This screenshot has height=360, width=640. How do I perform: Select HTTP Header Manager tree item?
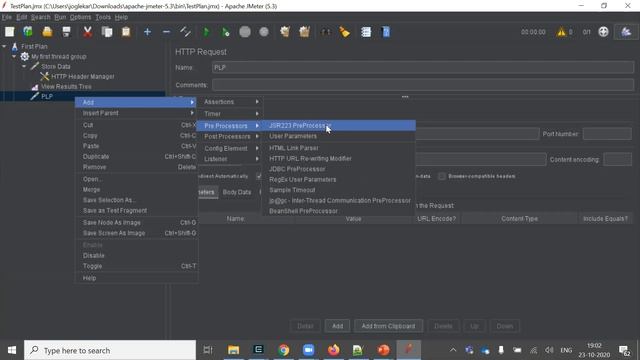coord(82,76)
